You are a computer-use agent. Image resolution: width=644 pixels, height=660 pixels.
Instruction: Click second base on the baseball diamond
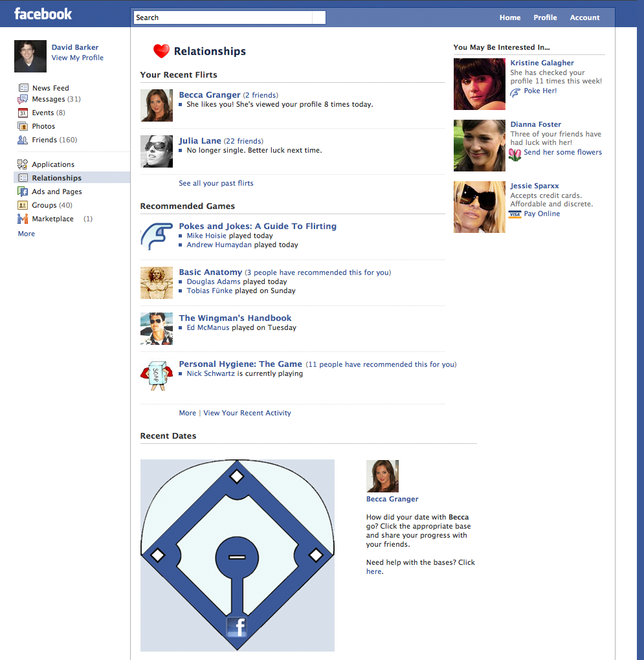[x=237, y=476]
